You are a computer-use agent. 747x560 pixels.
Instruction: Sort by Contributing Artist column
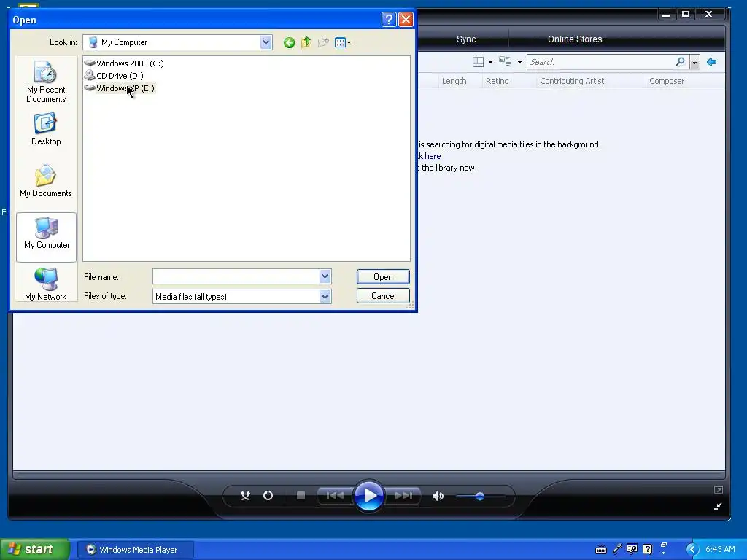coord(572,81)
